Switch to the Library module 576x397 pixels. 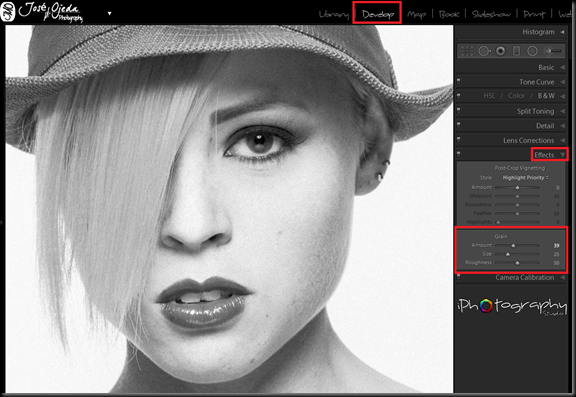334,14
